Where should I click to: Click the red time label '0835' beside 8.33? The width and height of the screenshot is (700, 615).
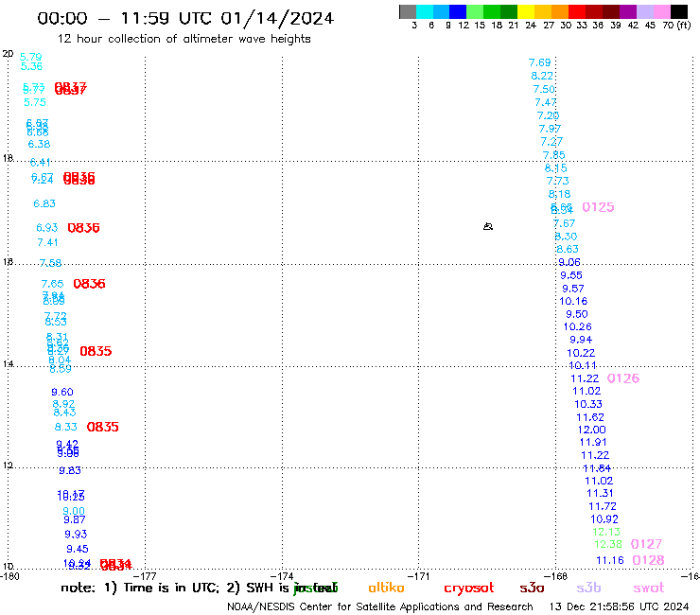pos(103,427)
